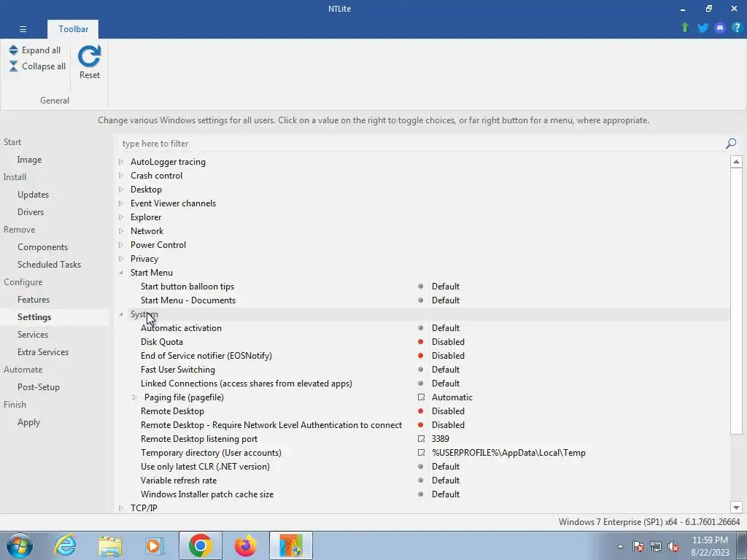Show hidden tray icons arrow
This screenshot has width=747, height=560.
620,546
